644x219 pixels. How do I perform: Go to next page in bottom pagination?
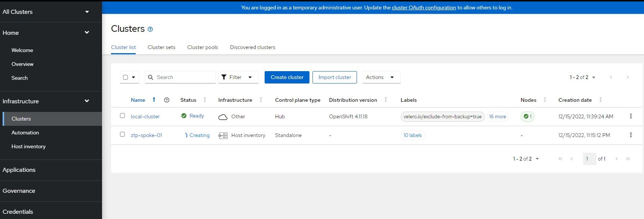616,159
